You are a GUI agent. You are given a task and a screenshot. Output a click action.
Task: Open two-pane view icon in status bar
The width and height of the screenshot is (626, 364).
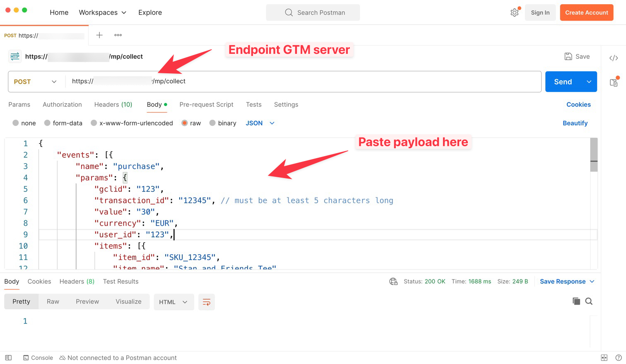(x=604, y=358)
